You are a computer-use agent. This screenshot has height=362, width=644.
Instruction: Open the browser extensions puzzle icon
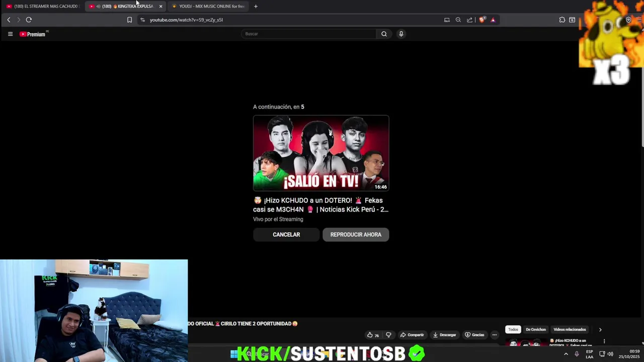point(562,20)
